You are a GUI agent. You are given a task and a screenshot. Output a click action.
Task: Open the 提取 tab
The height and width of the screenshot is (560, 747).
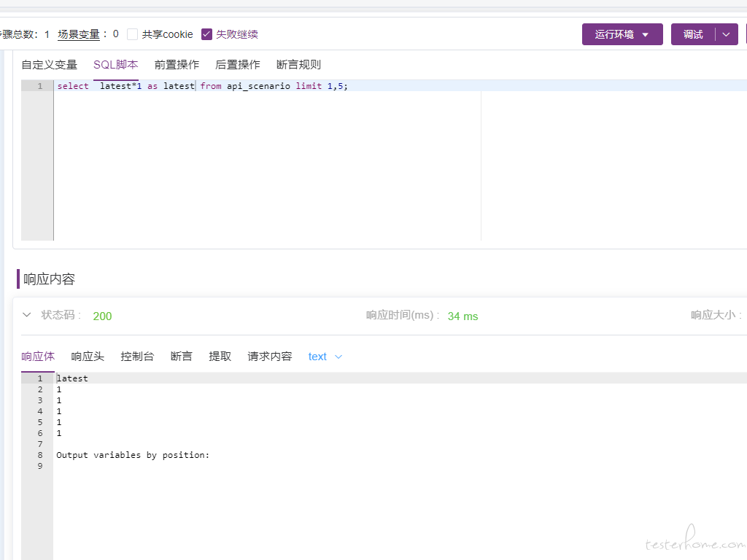(x=220, y=356)
